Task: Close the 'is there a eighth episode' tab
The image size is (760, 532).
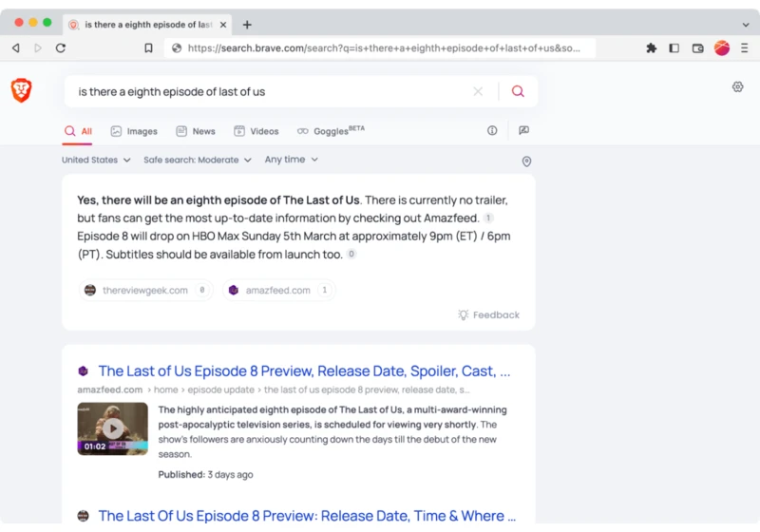Action: pyautogui.click(x=223, y=25)
